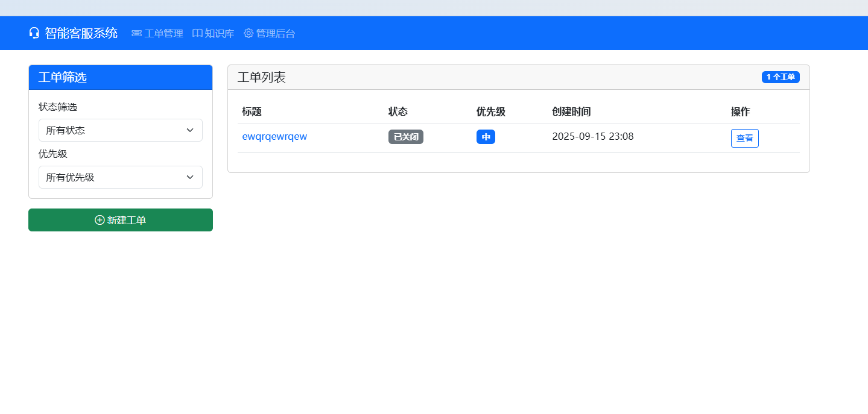Click the 新建工单 create ticket button
The height and width of the screenshot is (414, 868).
coord(120,220)
